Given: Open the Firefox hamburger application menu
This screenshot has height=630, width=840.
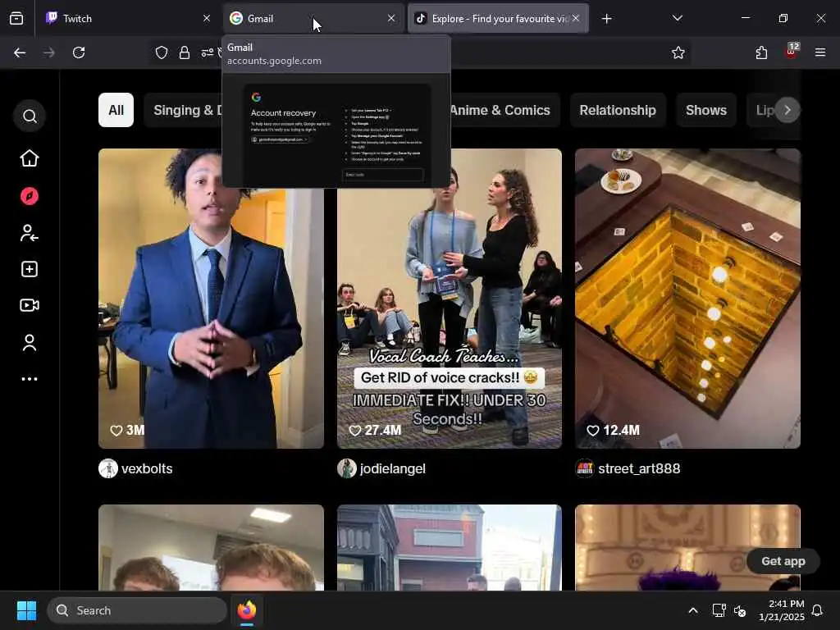Looking at the screenshot, I should click(820, 52).
